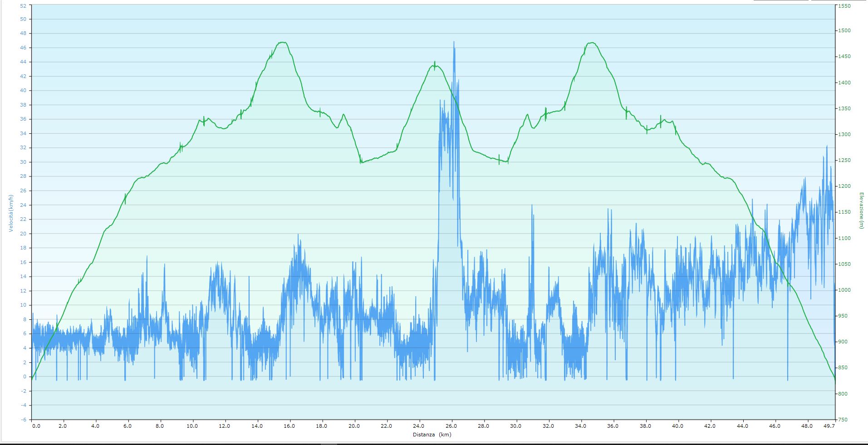The image size is (868, 445).
Task: Click the middle green elevation peak near 25 km
Action: (434, 65)
